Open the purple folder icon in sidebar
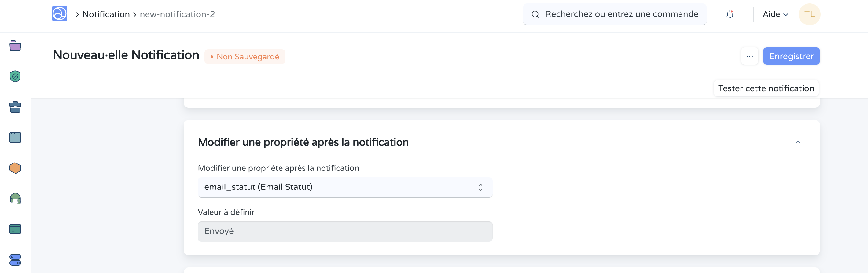Viewport: 868px width, 273px height. click(15, 46)
